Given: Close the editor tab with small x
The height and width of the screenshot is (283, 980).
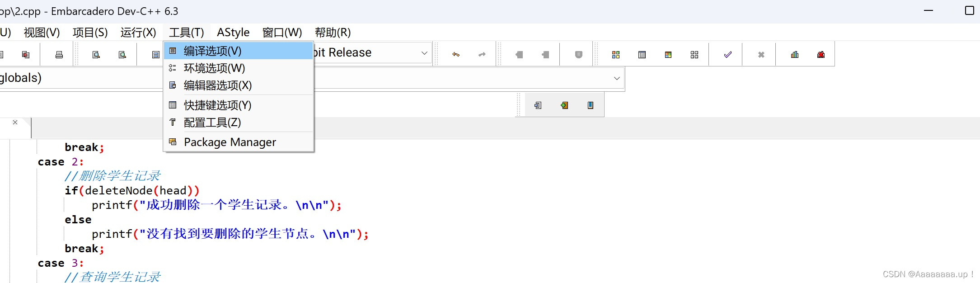Looking at the screenshot, I should click(15, 123).
